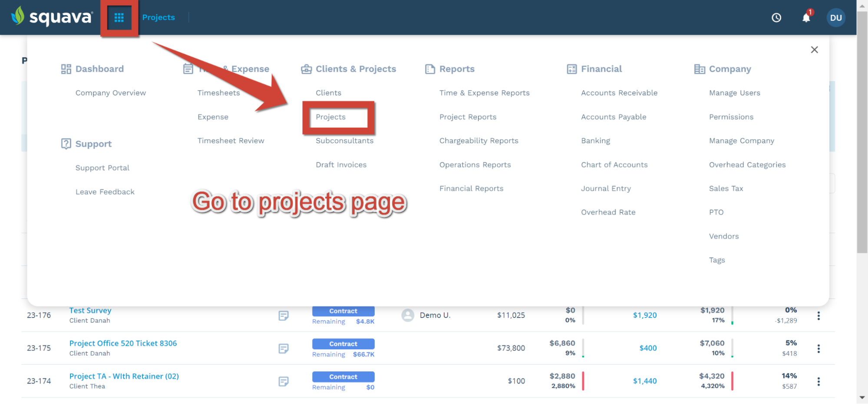Open Operations Reports

point(475,165)
